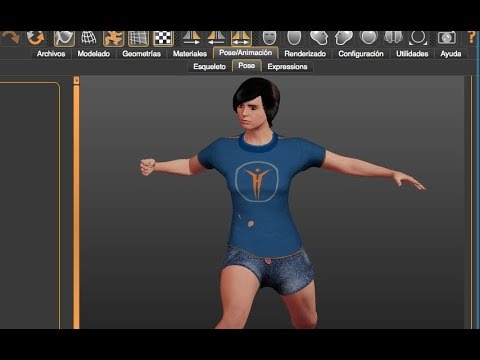This screenshot has height=360, width=480.
Task: Click the reset circular arrows icon
Action: (35, 38)
